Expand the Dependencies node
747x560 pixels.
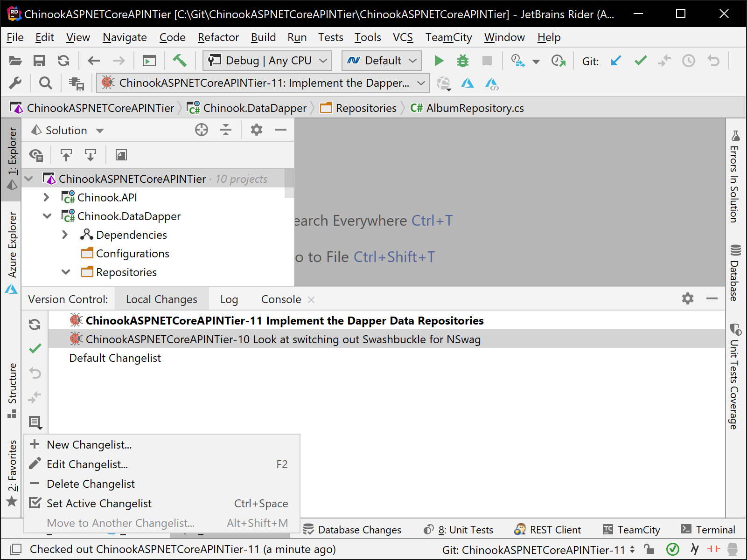click(65, 235)
